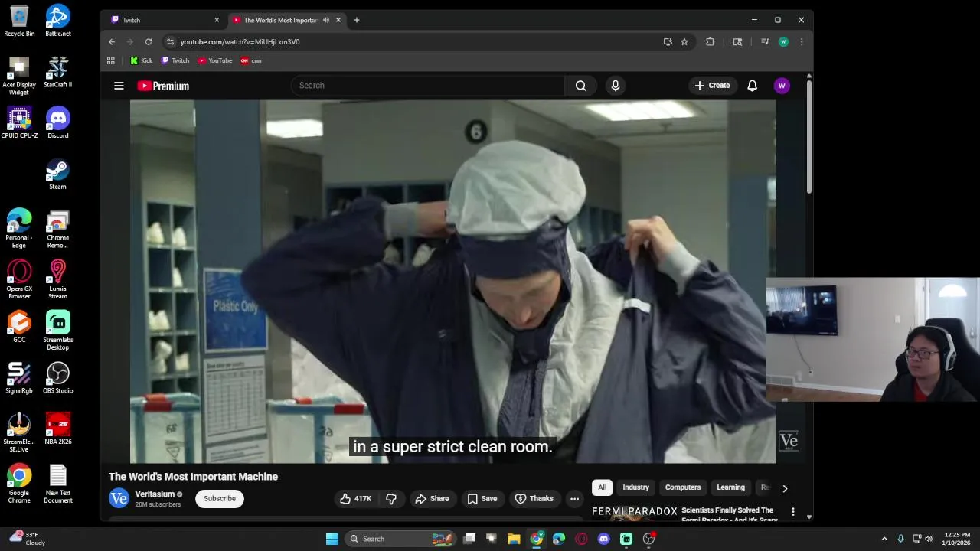
Task: Click the install app icon in address bar
Action: pos(668,42)
